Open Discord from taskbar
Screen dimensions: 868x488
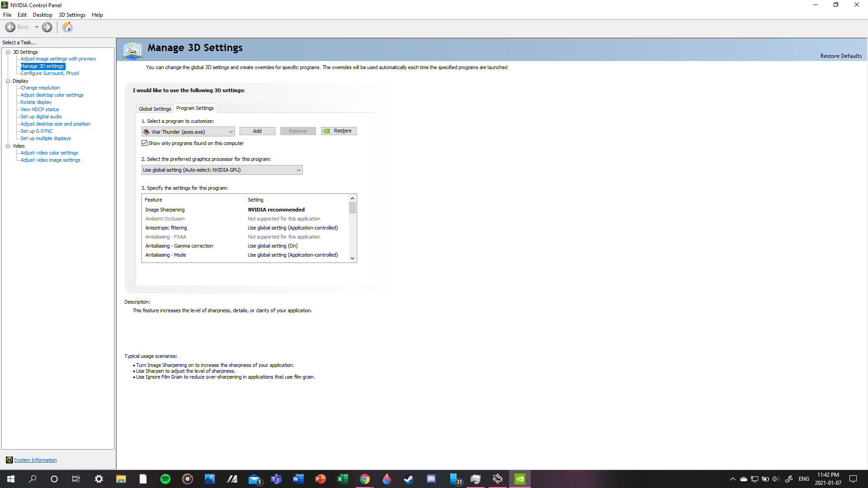coord(431,479)
